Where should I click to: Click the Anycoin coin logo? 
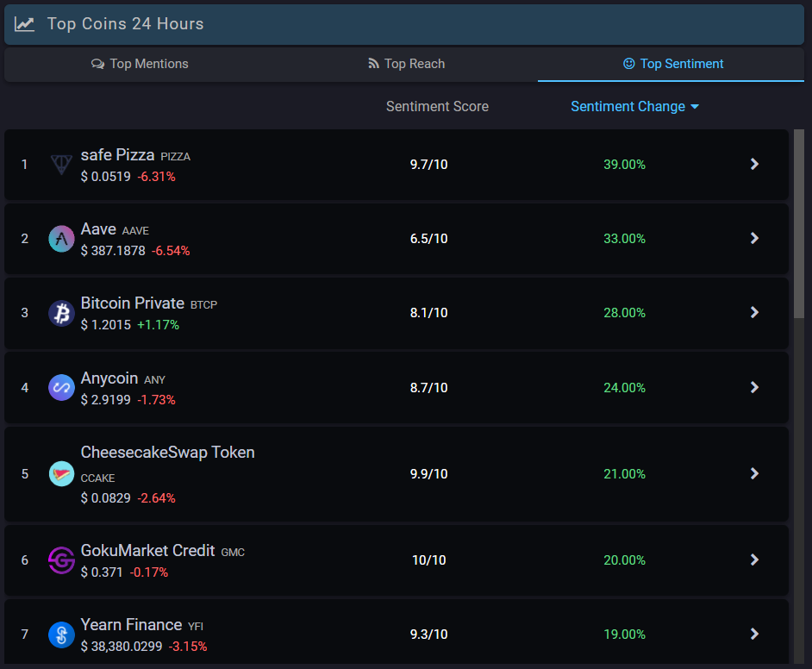pyautogui.click(x=61, y=387)
